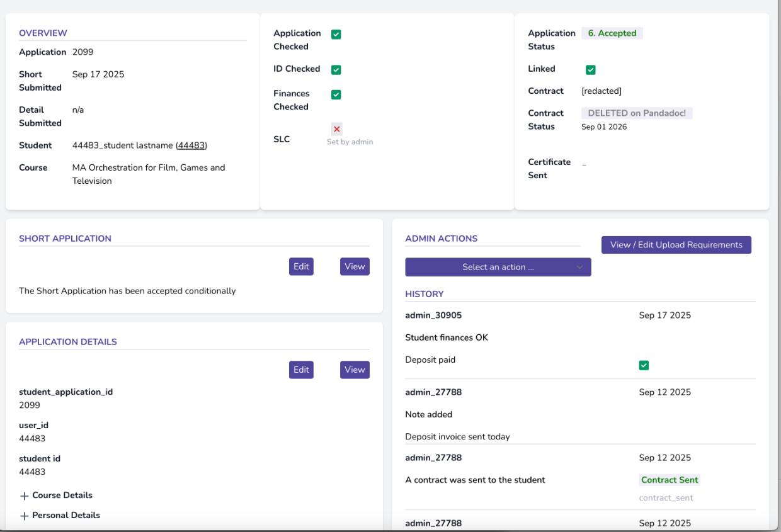
Task: Open View / Edit Upload Requirements
Action: coord(676,245)
